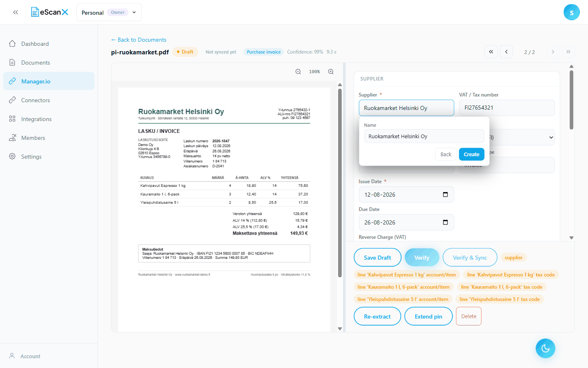This screenshot has height=368, width=588.
Task: Open Due Date calendar picker
Action: (445, 222)
